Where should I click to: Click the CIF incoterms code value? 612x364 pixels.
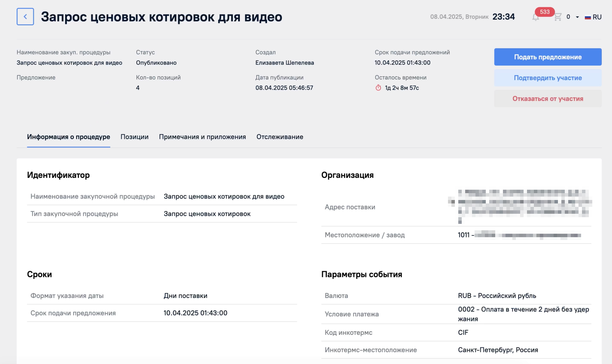(x=463, y=333)
